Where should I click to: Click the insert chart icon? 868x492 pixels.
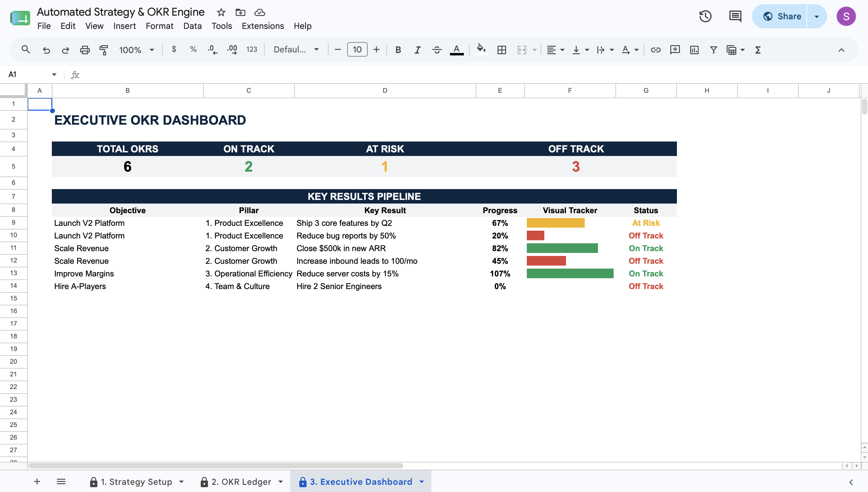tap(694, 50)
